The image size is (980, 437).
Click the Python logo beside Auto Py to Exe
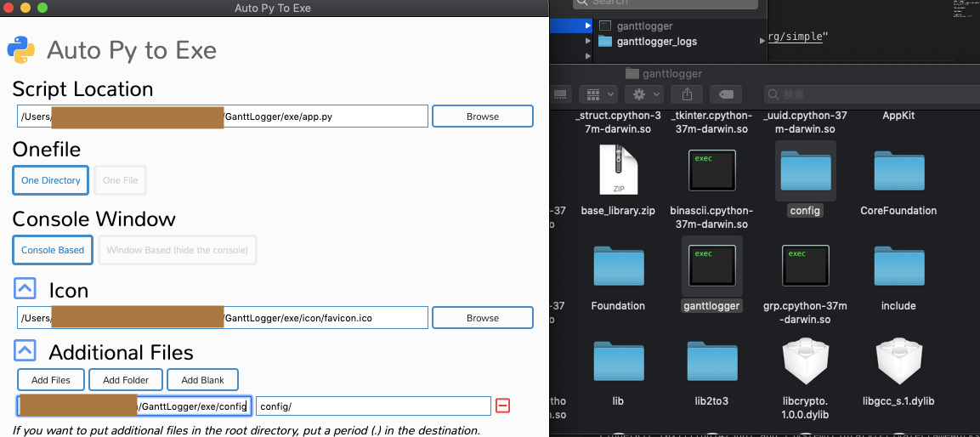21,49
